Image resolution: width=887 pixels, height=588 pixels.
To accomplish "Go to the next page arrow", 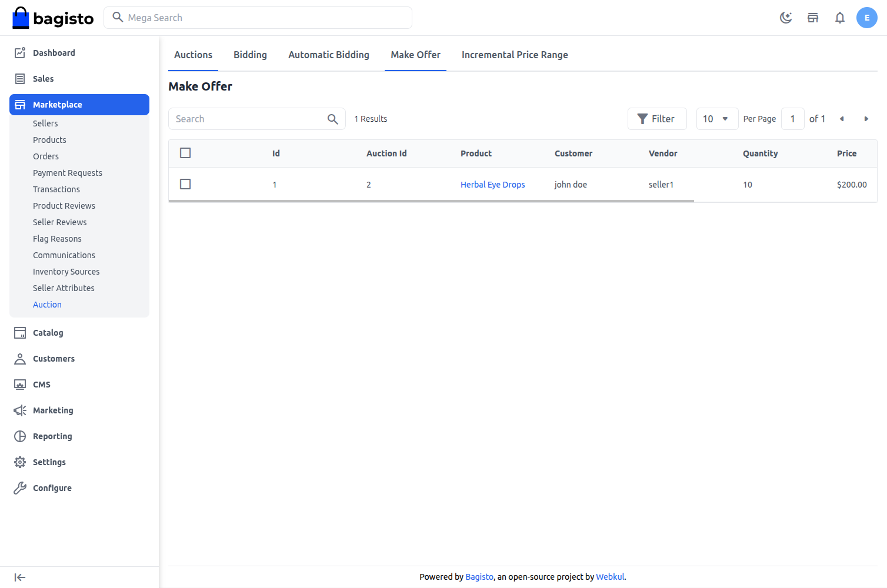I will [x=866, y=119].
